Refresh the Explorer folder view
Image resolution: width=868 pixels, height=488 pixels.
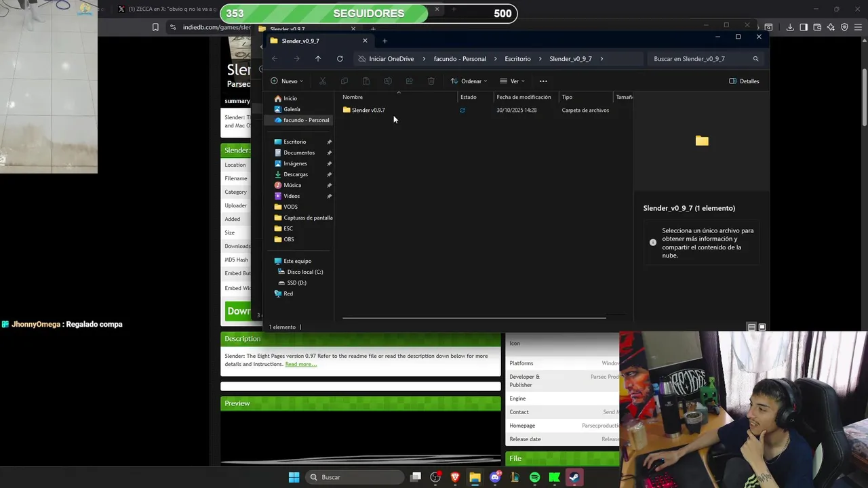340,59
